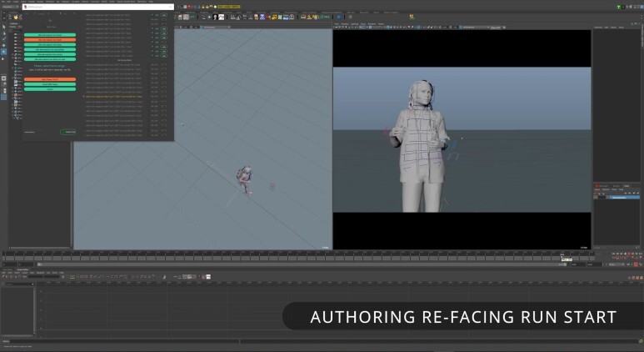Click small green outlined button at panel bottom
The height and width of the screenshot is (352, 644).
[68, 132]
